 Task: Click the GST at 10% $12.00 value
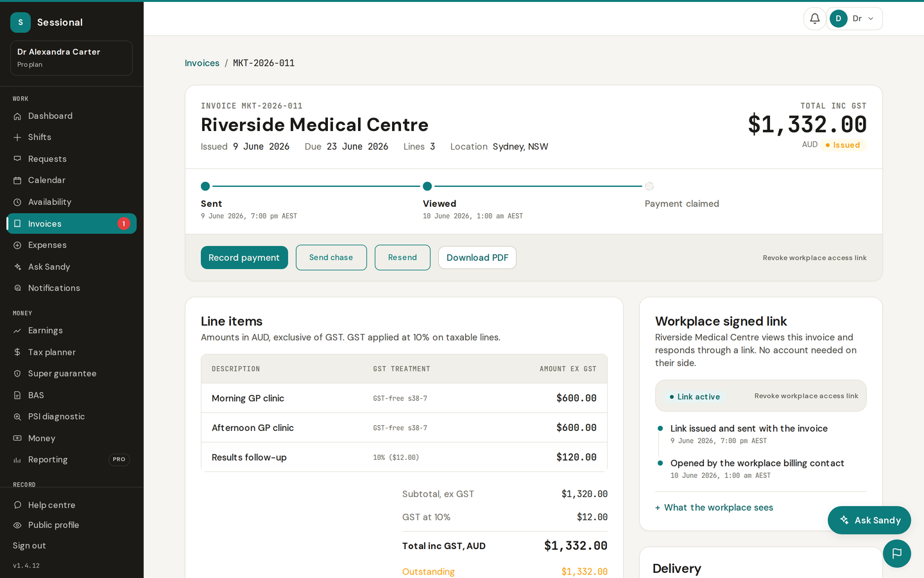coord(592,517)
